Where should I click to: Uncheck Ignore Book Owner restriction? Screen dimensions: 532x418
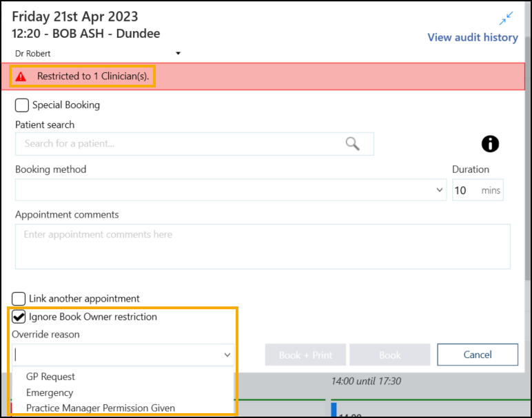[x=19, y=317]
